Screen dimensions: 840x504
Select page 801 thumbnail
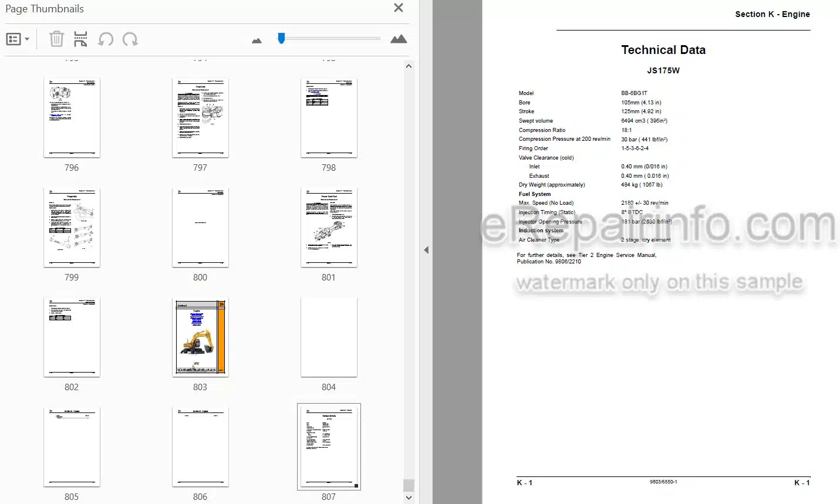coord(329,228)
